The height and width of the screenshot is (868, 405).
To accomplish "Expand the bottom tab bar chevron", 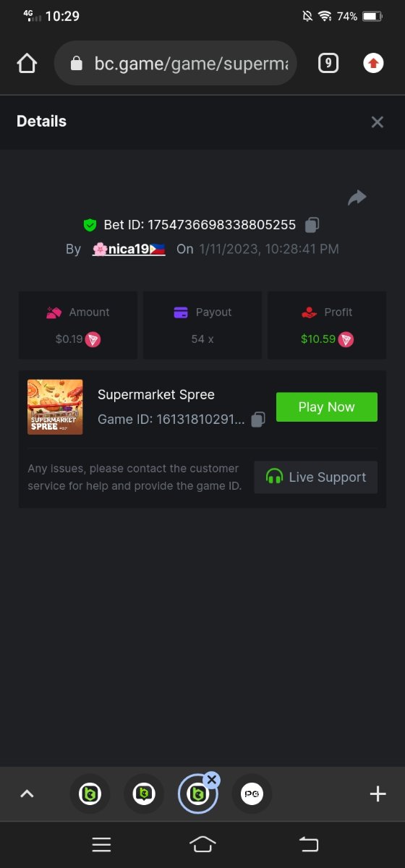I will [x=27, y=793].
